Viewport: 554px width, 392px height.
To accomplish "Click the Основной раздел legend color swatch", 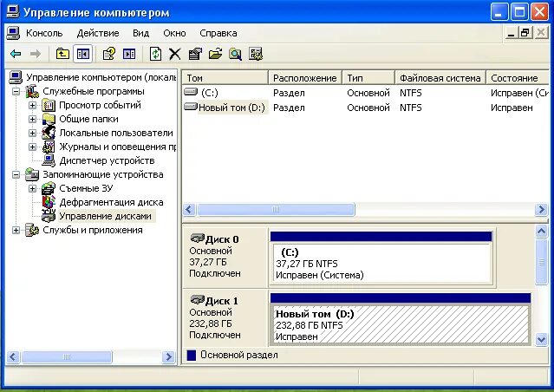I will [191, 356].
